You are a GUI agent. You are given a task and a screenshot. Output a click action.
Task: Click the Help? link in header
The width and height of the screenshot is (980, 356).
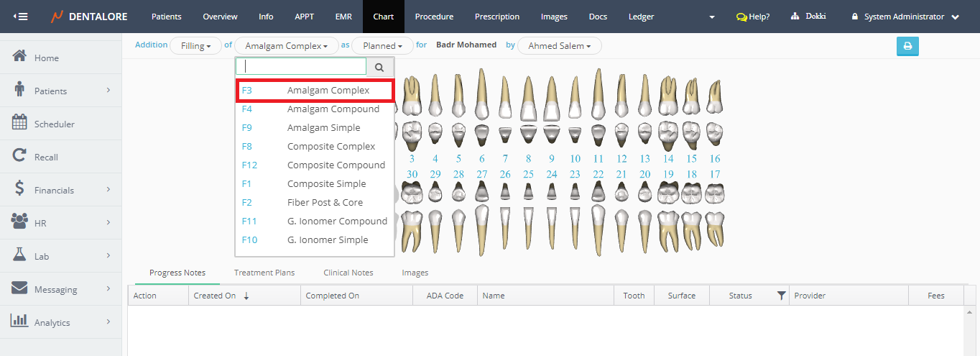click(753, 17)
